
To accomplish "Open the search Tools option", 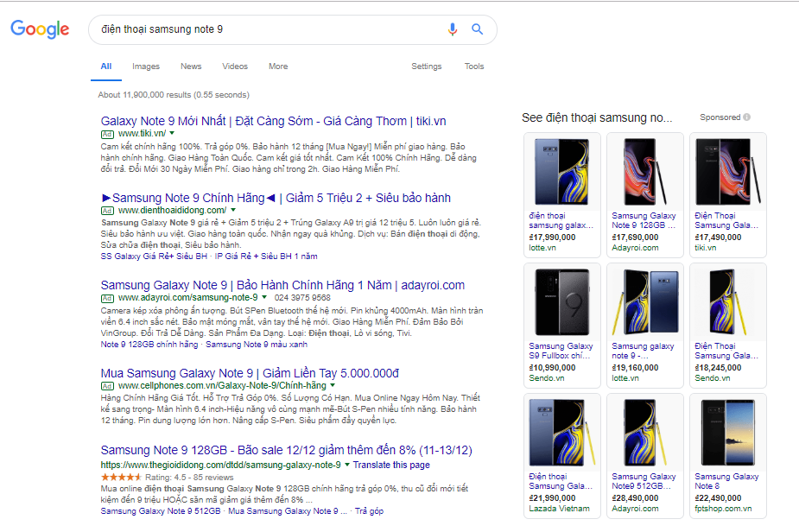I will (474, 66).
